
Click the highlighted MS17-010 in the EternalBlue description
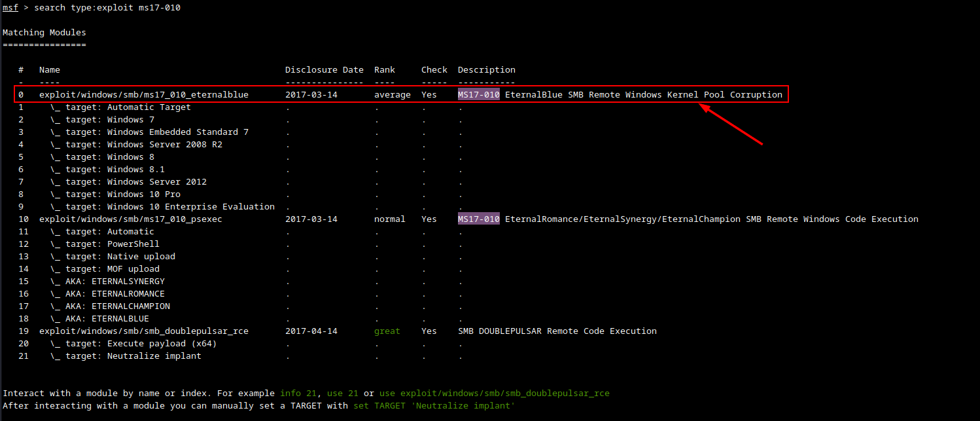[478, 95]
